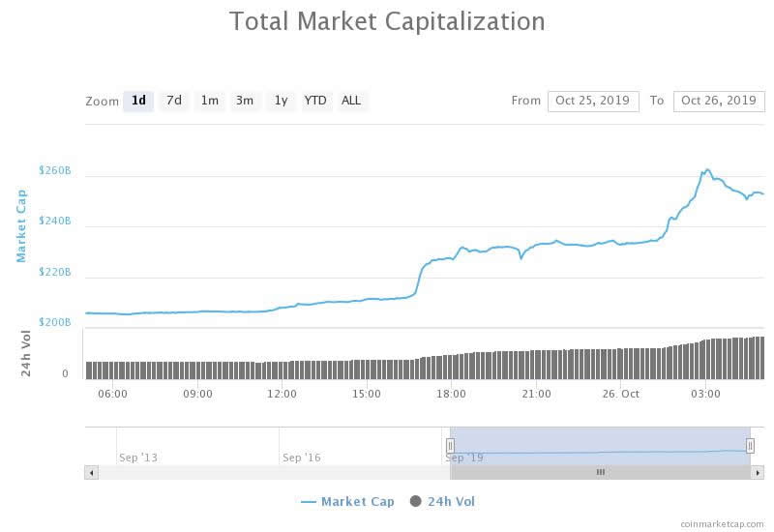
Task: Select the 1d zoom range
Action: click(138, 101)
